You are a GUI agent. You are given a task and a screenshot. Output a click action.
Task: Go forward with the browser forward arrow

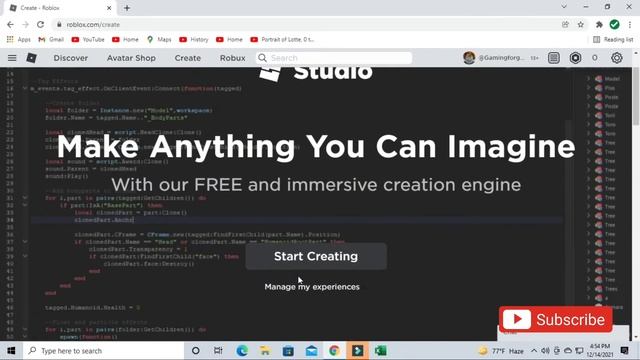[x=25, y=24]
